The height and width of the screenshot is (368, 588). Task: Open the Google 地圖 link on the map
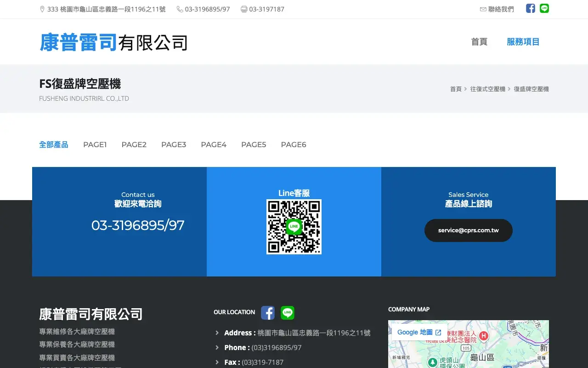[x=419, y=332]
